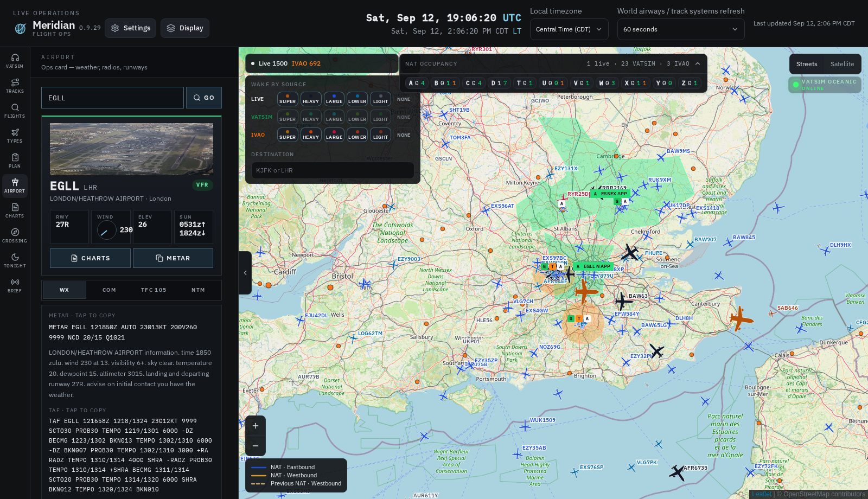Copy the TAF EGLL raw text

pos(131,455)
